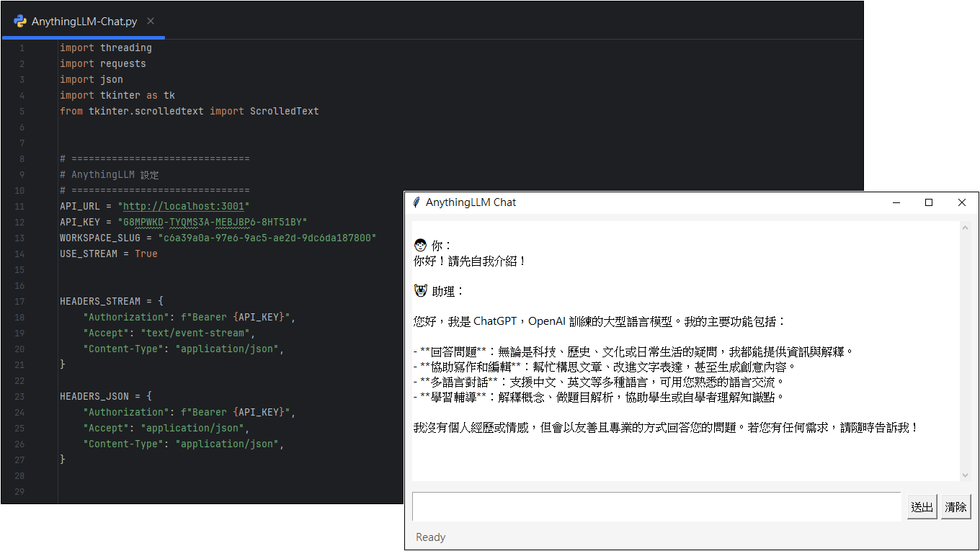Click the Ready status bar text
980x551 pixels.
tap(431, 537)
